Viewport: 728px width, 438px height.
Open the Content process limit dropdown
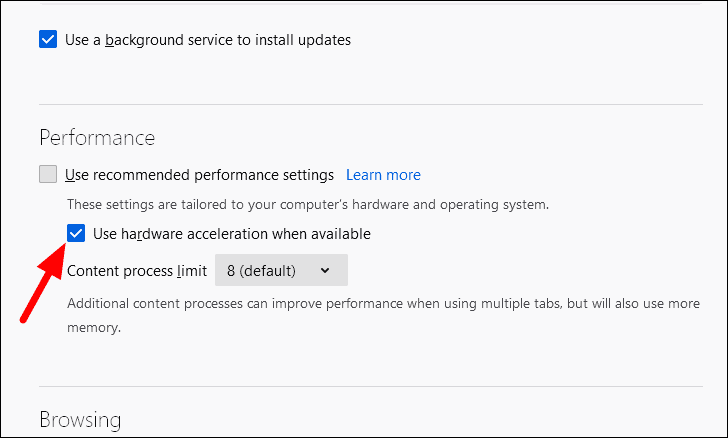[281, 270]
